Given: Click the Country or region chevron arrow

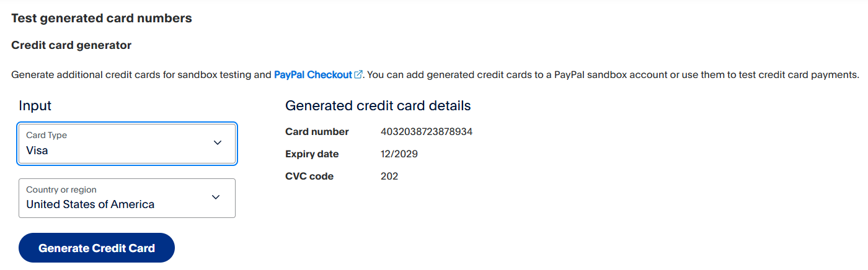Looking at the screenshot, I should click(x=216, y=197).
